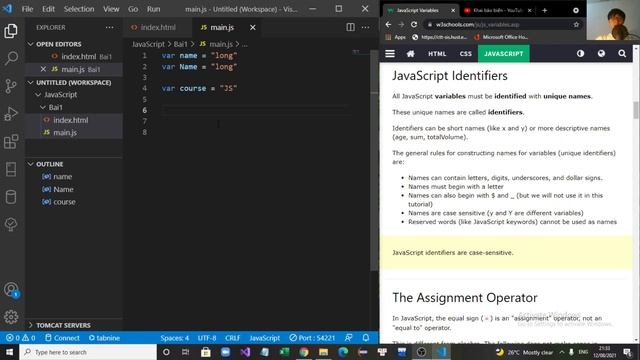The width and height of the screenshot is (640, 360).
Task: Click JAVASCRIPT in w3schools navbar
Action: click(504, 54)
